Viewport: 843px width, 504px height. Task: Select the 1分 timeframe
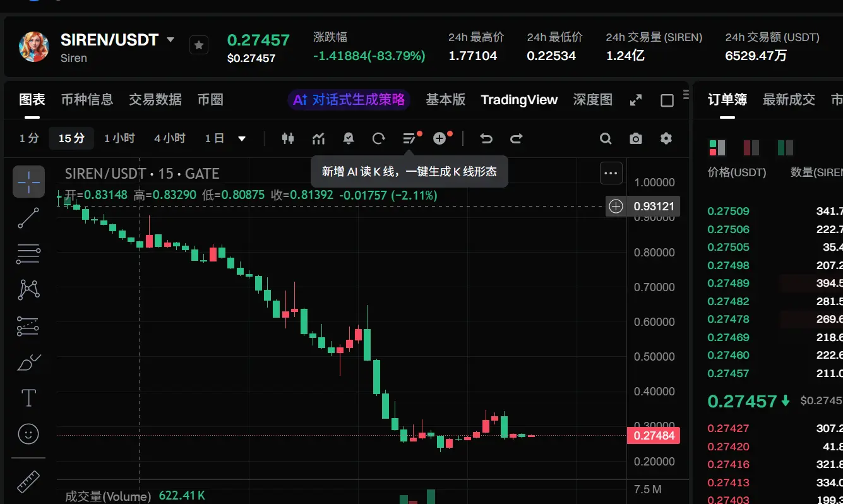(x=29, y=138)
